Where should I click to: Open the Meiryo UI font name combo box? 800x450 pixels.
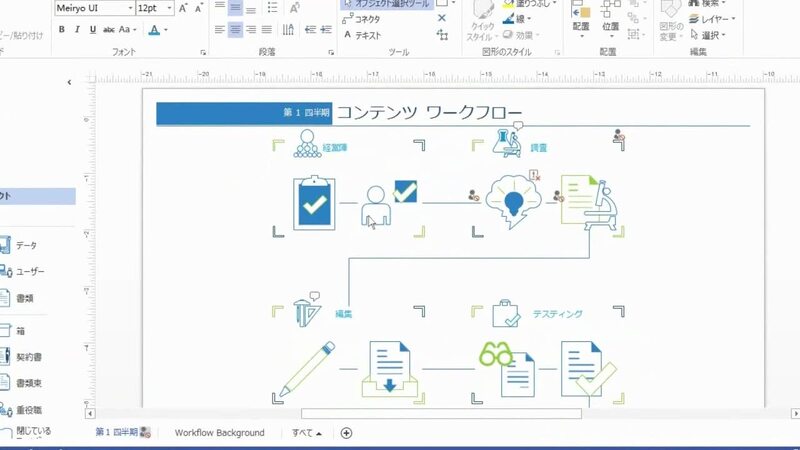click(94, 8)
